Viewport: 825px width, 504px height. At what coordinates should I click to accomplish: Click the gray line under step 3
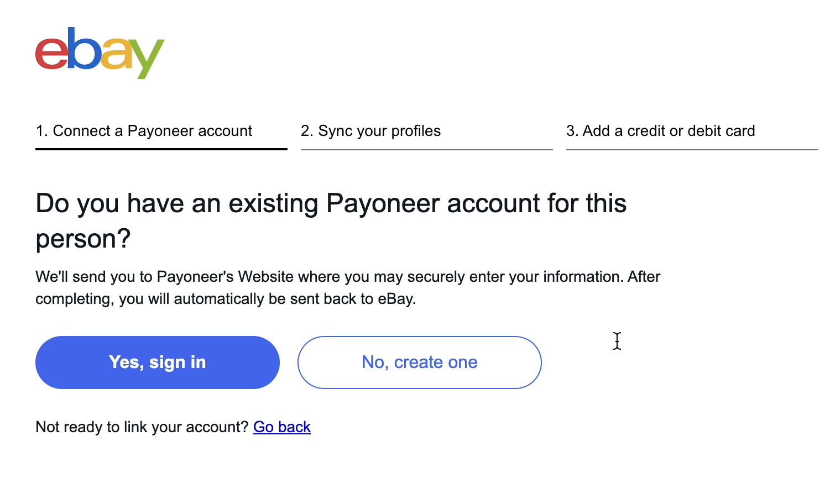pyautogui.click(x=692, y=149)
